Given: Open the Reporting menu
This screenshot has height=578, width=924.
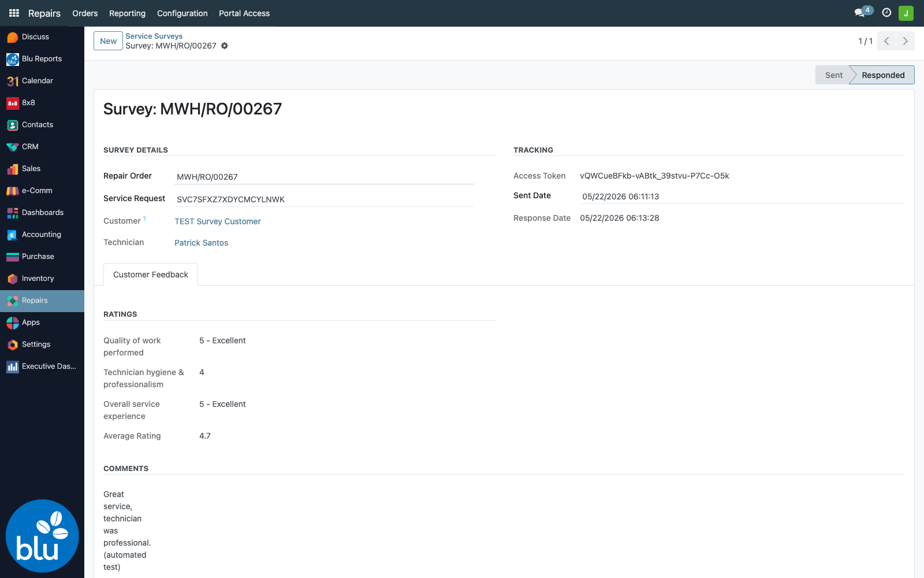Looking at the screenshot, I should coord(127,13).
